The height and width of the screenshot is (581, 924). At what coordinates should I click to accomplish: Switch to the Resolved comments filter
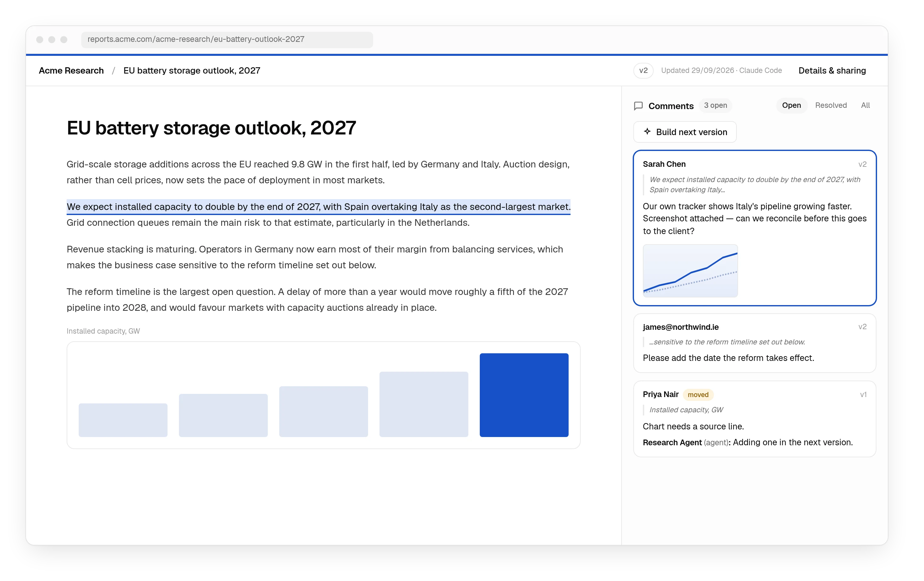click(831, 106)
